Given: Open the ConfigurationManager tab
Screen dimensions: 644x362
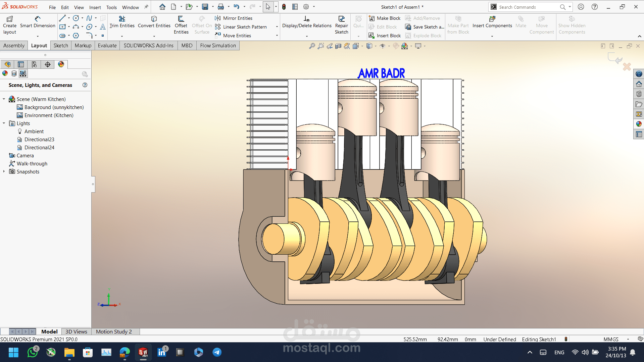Looking at the screenshot, I should [x=34, y=64].
